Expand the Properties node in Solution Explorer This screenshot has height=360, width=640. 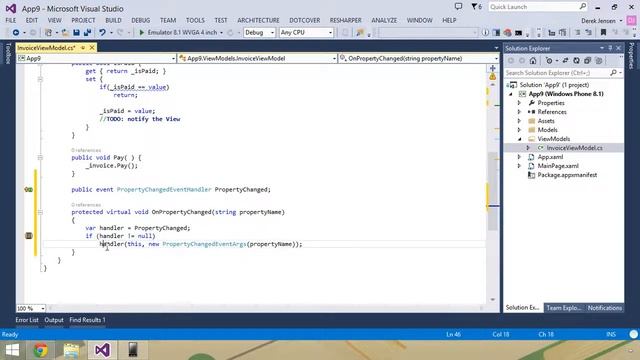tap(519, 103)
